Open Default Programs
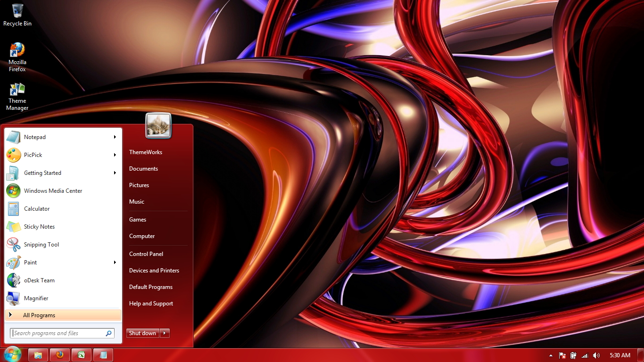 click(x=151, y=287)
